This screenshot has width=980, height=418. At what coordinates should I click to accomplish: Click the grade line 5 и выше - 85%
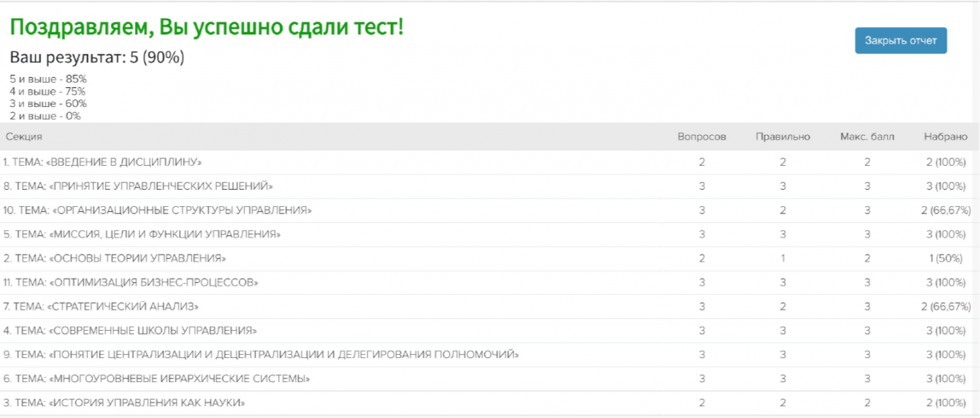(48, 78)
